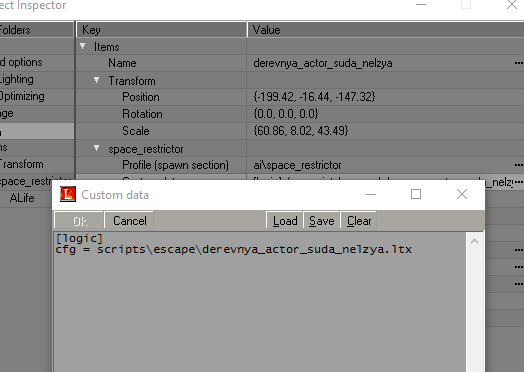The height and width of the screenshot is (372, 524).
Task: Maximize the Custom data dialog
Action: click(x=416, y=194)
